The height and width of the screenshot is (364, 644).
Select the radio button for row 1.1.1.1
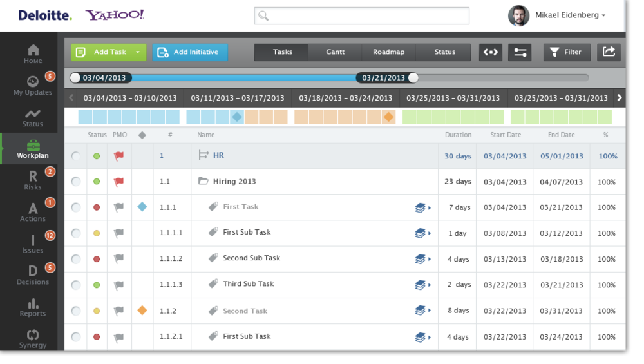point(76,233)
